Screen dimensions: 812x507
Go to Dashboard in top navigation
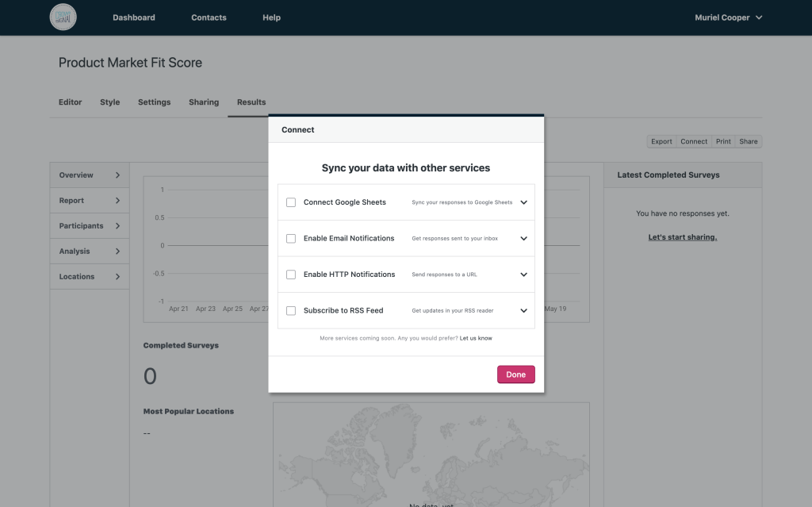tap(134, 17)
